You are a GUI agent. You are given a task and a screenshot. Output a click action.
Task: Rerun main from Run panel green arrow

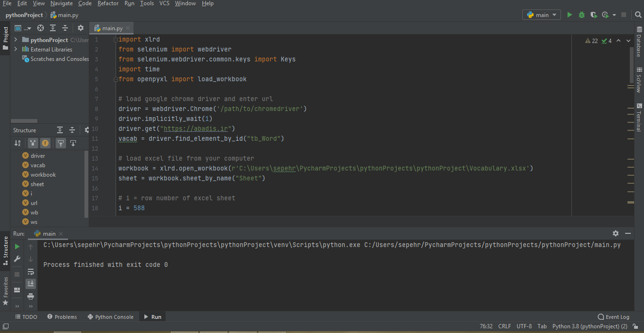(17, 247)
